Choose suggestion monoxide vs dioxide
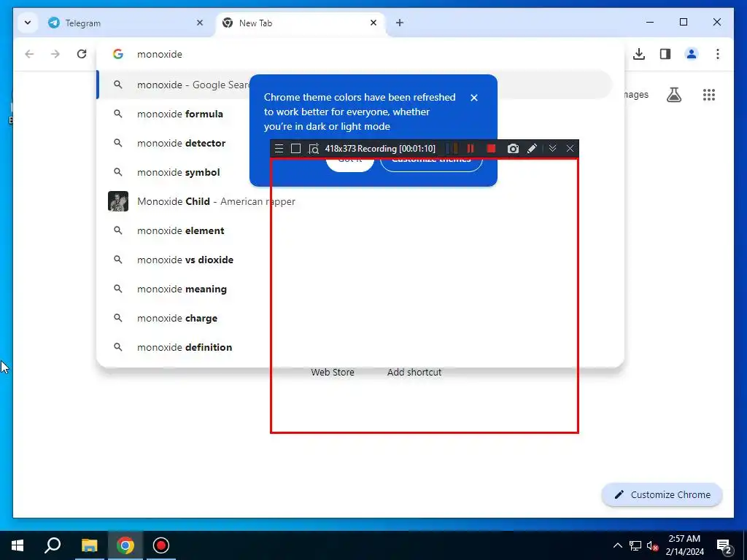Image resolution: width=747 pixels, height=560 pixels. pyautogui.click(x=185, y=260)
